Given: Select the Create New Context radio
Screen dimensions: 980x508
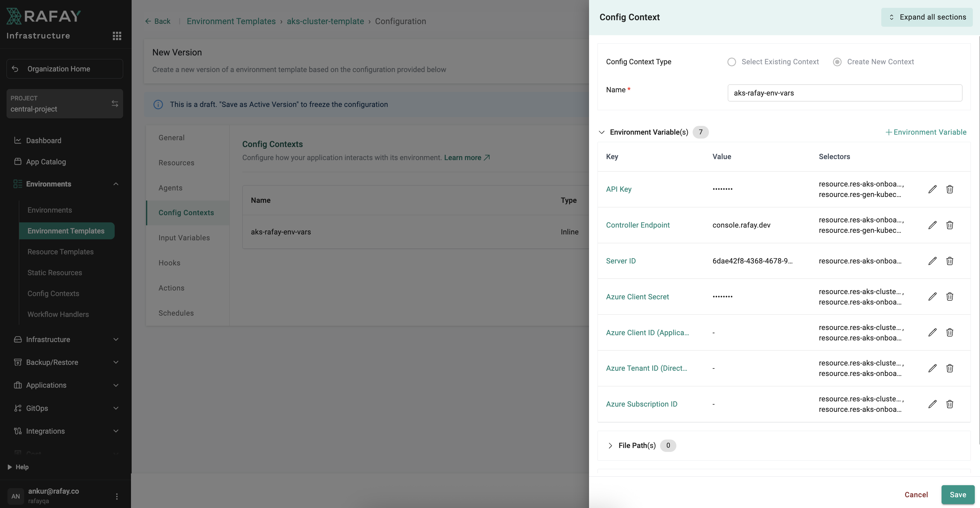Looking at the screenshot, I should 837,62.
